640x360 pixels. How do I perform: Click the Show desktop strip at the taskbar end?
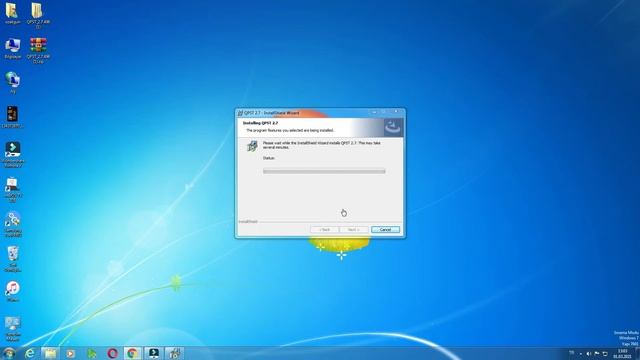(x=637, y=353)
